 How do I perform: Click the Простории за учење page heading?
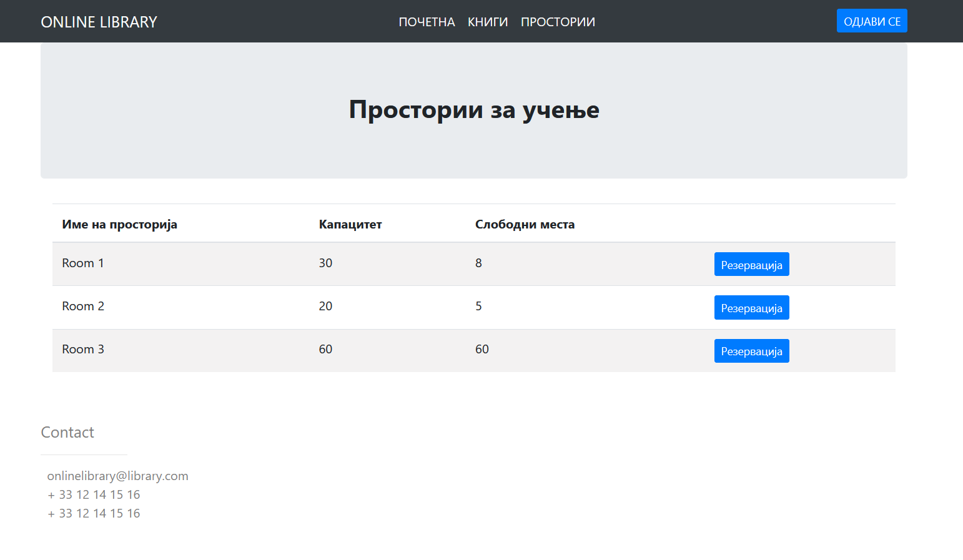click(473, 110)
